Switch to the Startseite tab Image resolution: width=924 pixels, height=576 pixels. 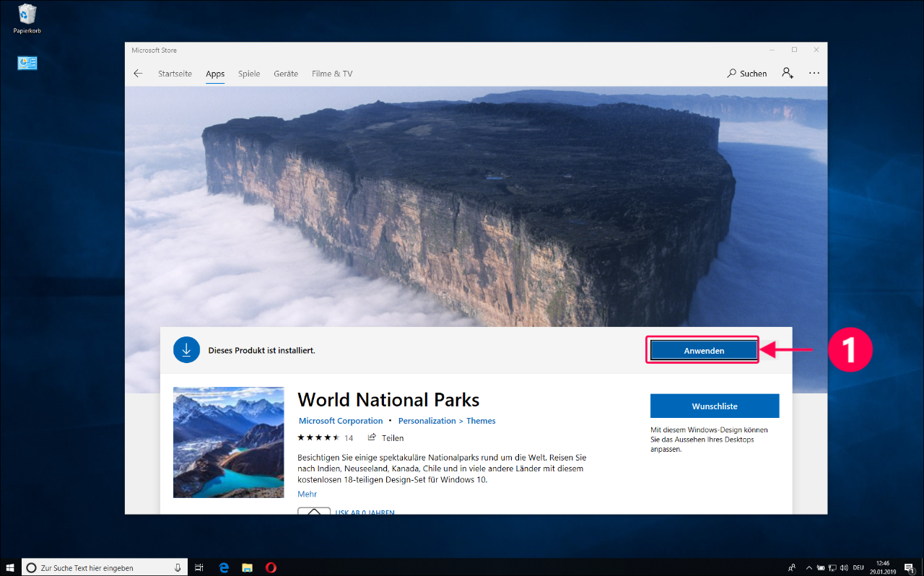coord(175,74)
